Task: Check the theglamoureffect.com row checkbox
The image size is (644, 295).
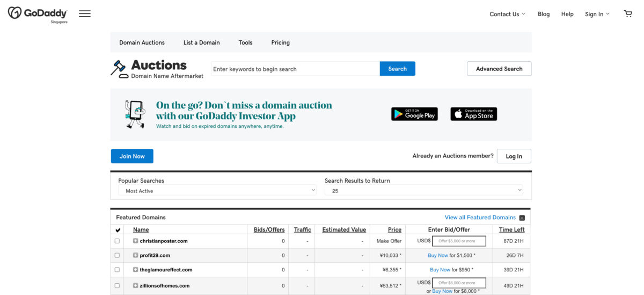Action: (117, 270)
